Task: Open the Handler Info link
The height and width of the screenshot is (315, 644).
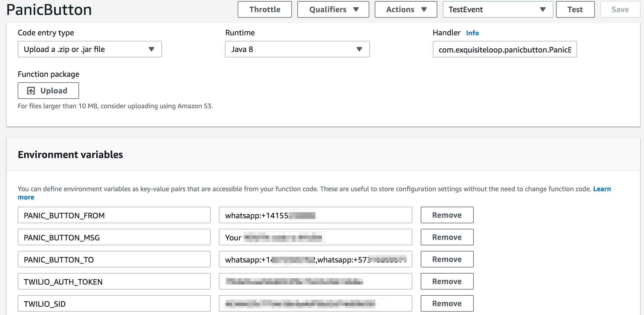Action: [x=472, y=33]
